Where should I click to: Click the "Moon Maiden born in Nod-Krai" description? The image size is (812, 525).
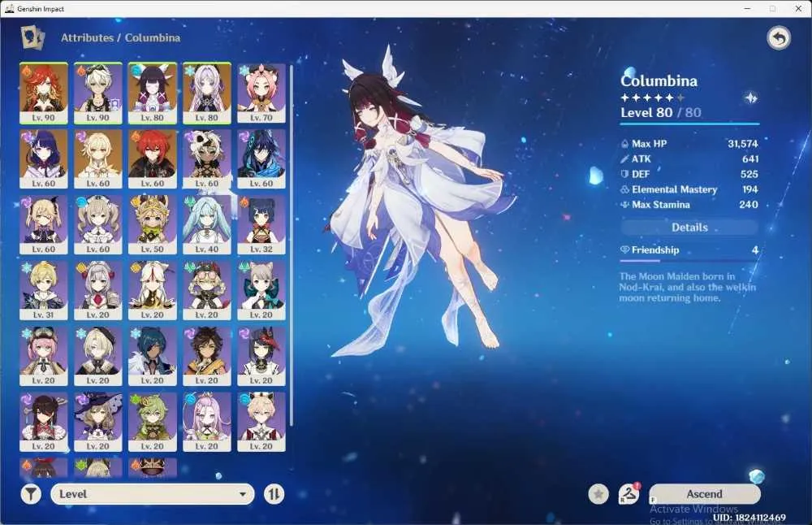point(687,287)
